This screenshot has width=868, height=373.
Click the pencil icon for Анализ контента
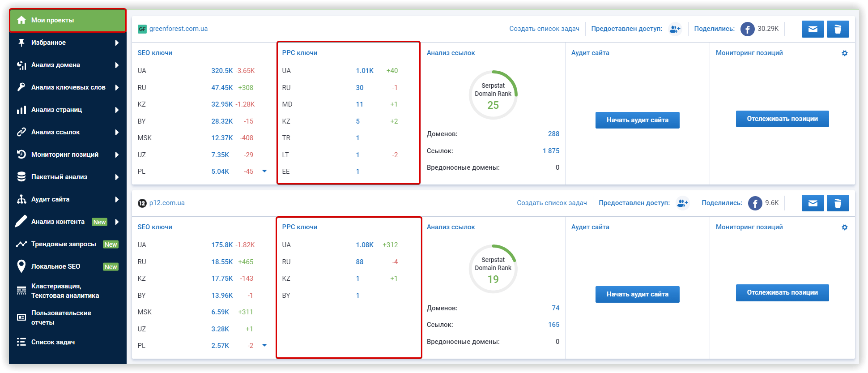[x=21, y=221]
